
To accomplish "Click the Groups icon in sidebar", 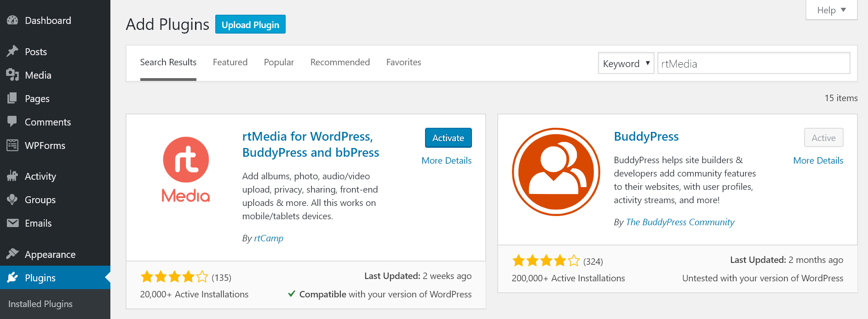I will 12,199.
